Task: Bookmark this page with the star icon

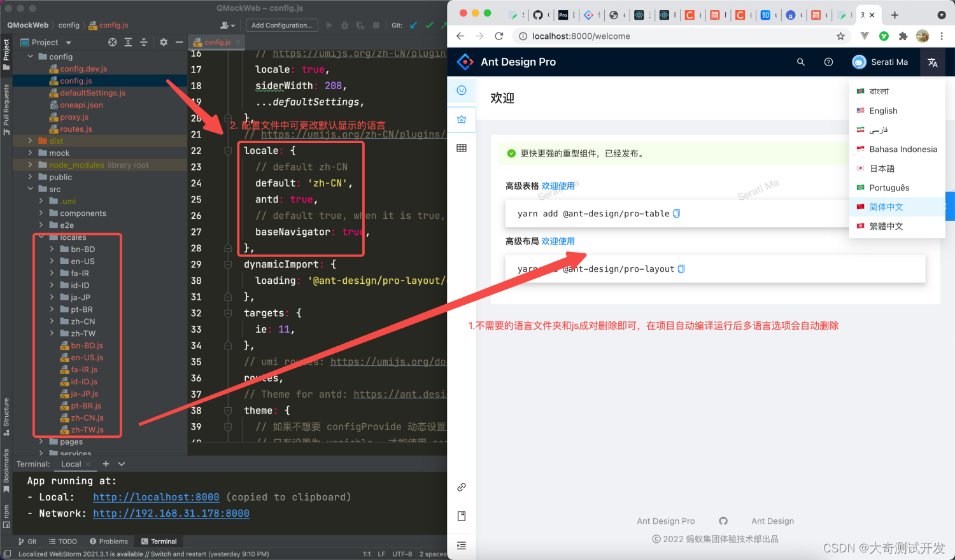Action: [x=840, y=36]
